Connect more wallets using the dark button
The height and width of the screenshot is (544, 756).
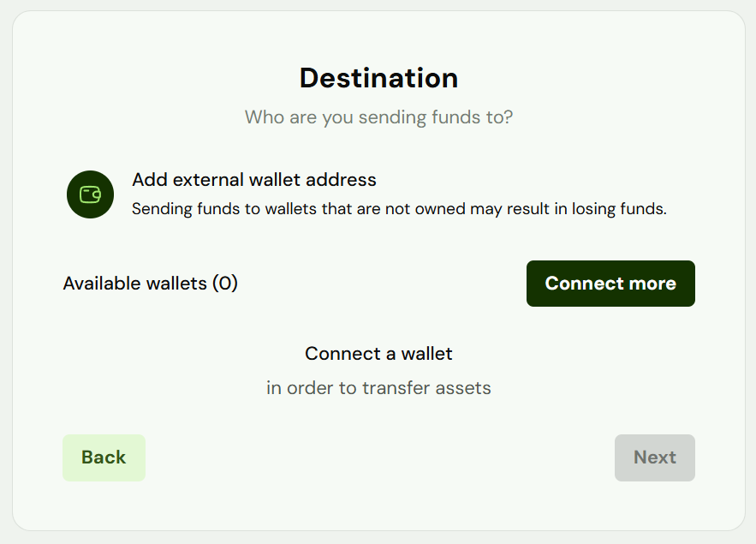[x=610, y=284]
